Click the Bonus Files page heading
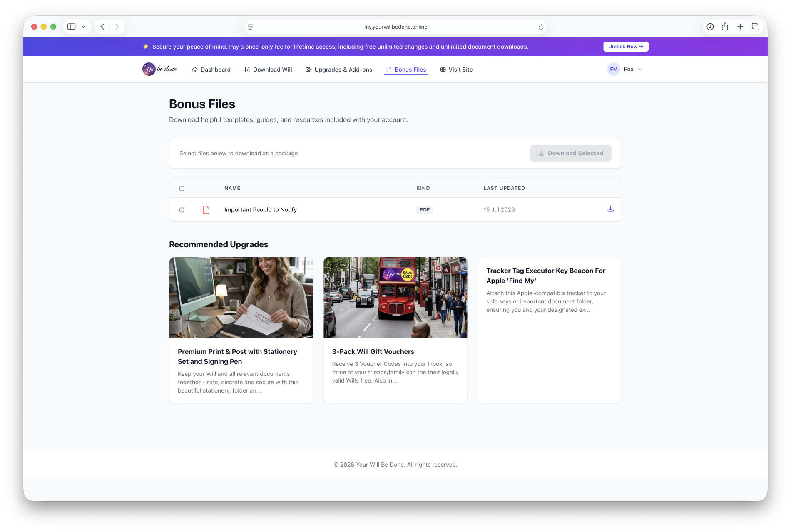The width and height of the screenshot is (791, 532). click(x=202, y=104)
